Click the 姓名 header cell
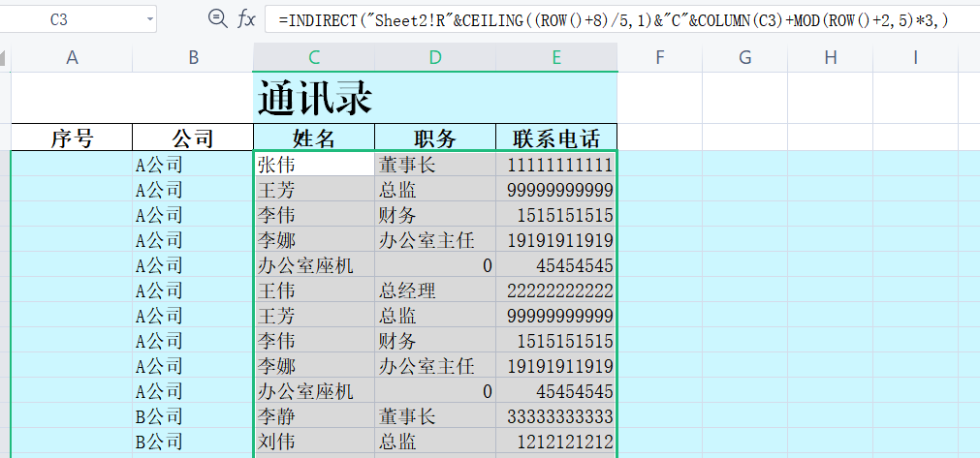The height and width of the screenshot is (458, 980). coord(314,137)
